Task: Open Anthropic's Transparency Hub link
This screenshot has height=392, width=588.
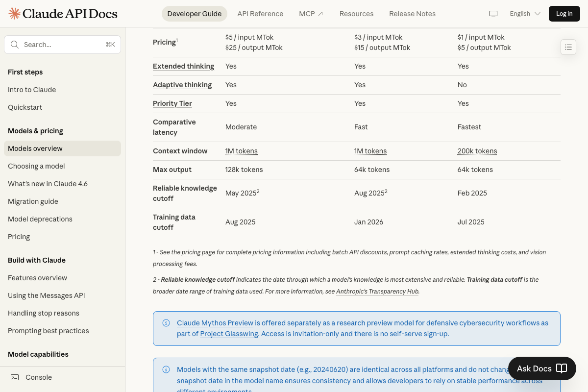Action: click(377, 292)
